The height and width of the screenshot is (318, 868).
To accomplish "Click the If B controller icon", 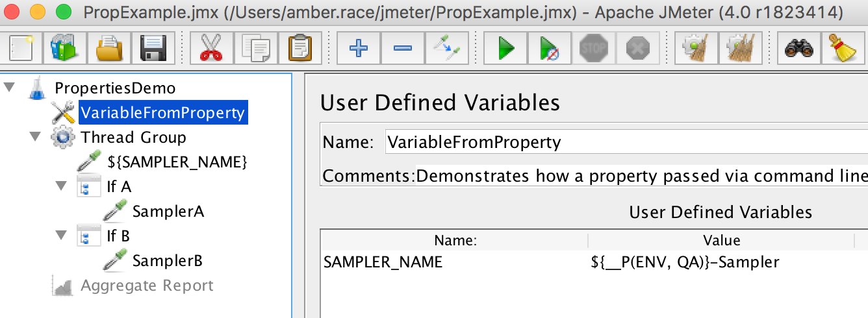I will pos(88,236).
